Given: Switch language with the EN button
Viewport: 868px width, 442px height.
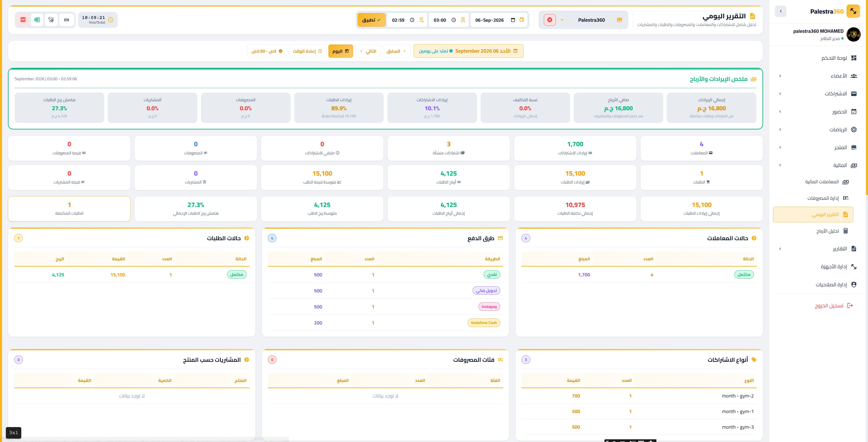Looking at the screenshot, I should 67,20.
